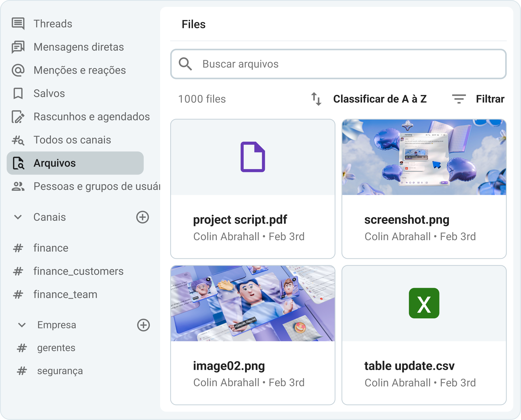This screenshot has width=521, height=420.
Task: Select the Arquivos sidebar item
Action: (75, 163)
